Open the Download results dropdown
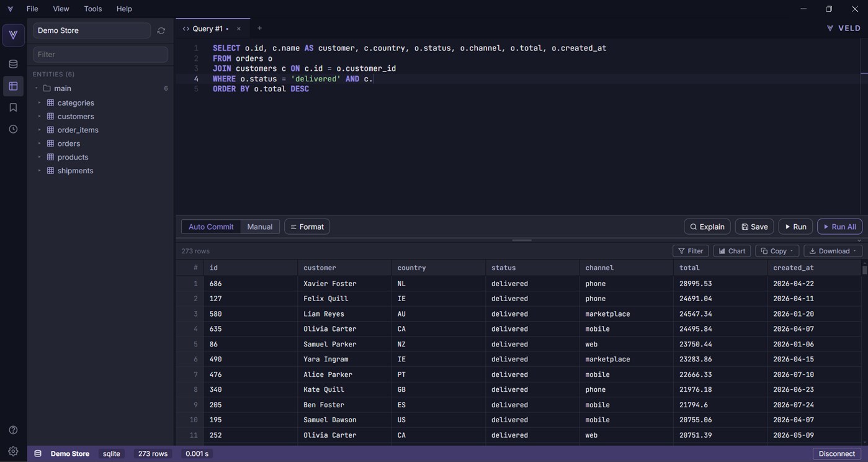 (x=833, y=251)
